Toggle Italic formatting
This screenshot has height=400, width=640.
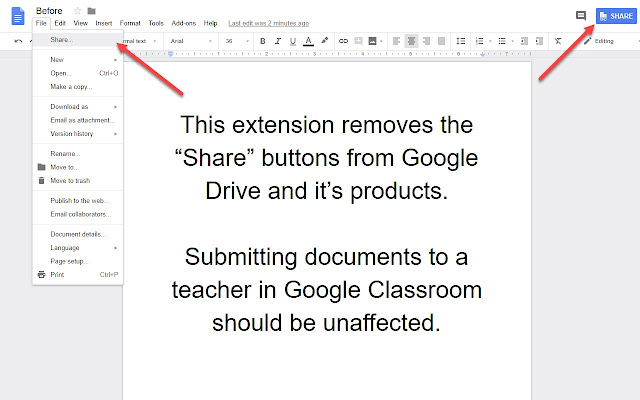(278, 41)
